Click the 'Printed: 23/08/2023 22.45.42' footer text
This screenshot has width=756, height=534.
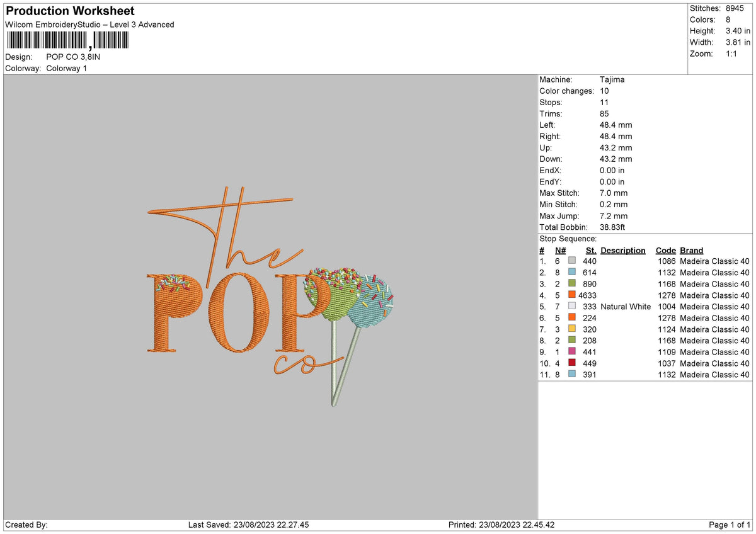point(501,525)
